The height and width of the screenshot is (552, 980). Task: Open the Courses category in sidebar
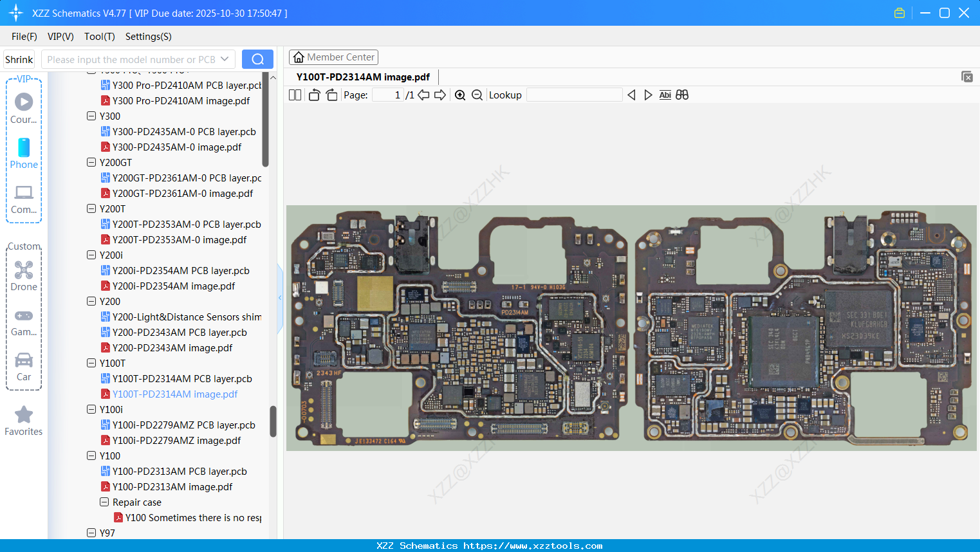[24, 109]
